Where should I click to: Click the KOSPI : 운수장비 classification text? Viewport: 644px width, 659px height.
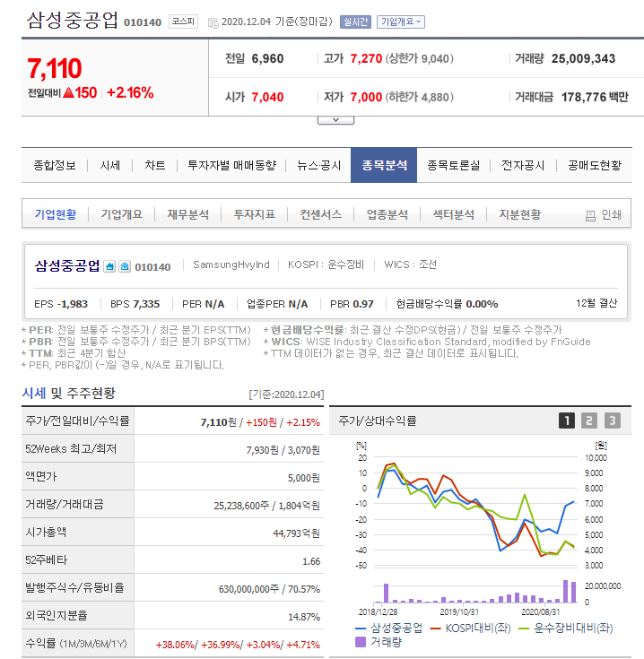pyautogui.click(x=326, y=264)
